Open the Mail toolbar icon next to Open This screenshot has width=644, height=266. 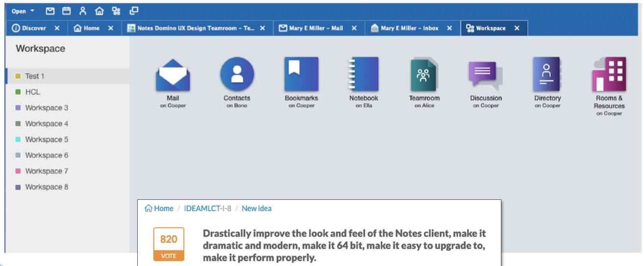point(50,11)
